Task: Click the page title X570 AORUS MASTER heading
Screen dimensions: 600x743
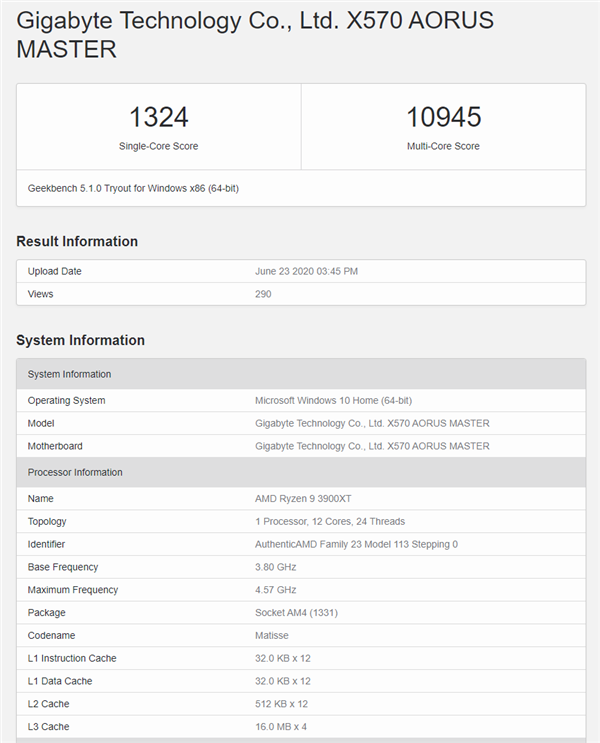Action: point(255,34)
